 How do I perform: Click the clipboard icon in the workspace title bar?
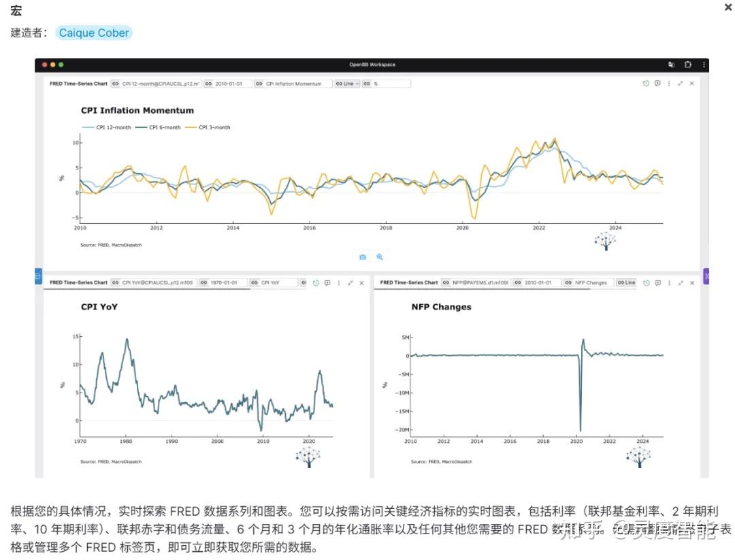[688, 65]
